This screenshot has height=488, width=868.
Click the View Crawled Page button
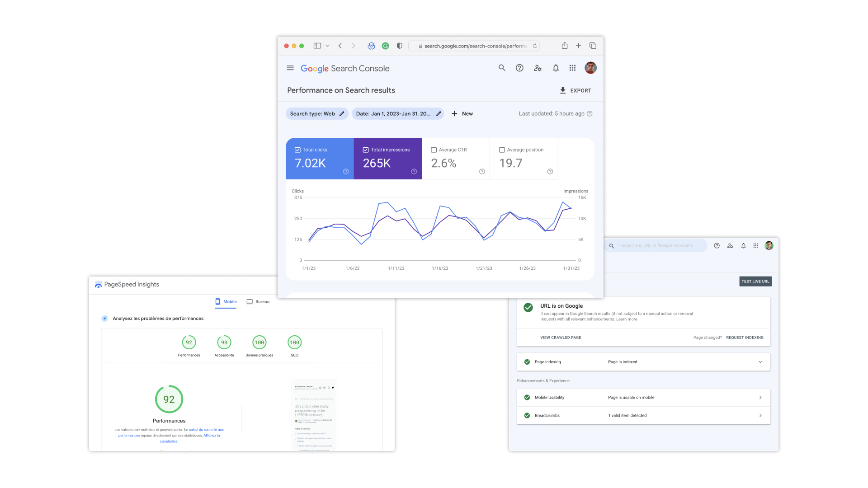(x=561, y=337)
